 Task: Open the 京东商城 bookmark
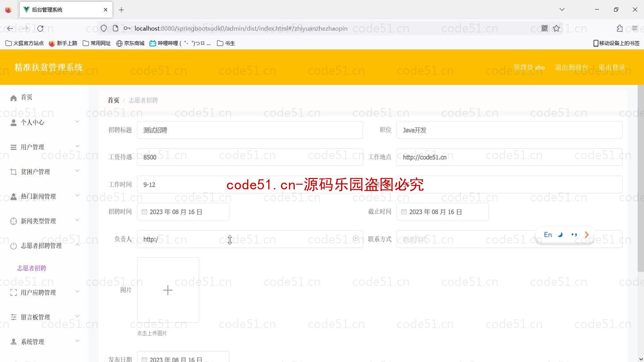[x=130, y=43]
